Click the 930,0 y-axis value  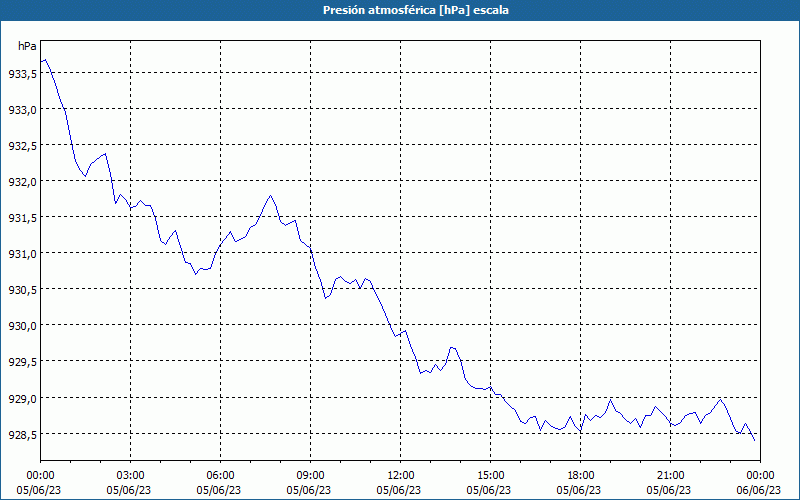coord(23,326)
